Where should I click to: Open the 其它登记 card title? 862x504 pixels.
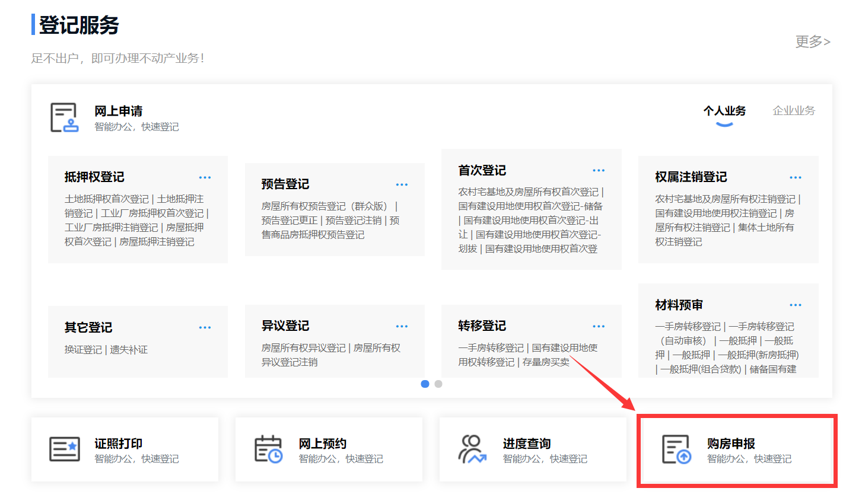pyautogui.click(x=88, y=327)
